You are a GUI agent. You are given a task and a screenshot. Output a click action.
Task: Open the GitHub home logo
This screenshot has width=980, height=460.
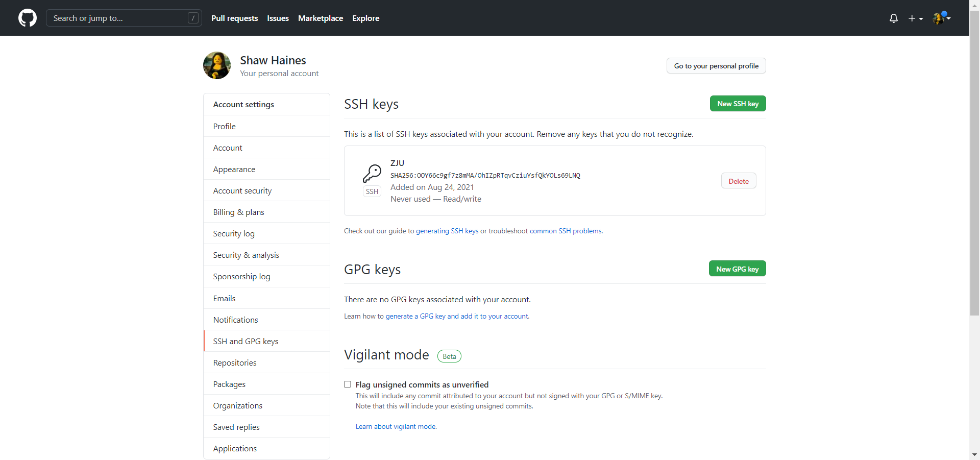click(28, 18)
